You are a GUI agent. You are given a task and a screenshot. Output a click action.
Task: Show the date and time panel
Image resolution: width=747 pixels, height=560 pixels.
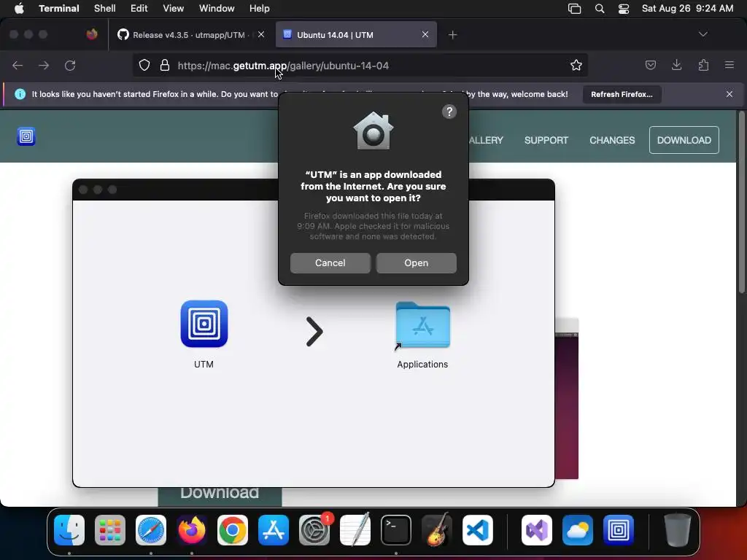tap(687, 9)
